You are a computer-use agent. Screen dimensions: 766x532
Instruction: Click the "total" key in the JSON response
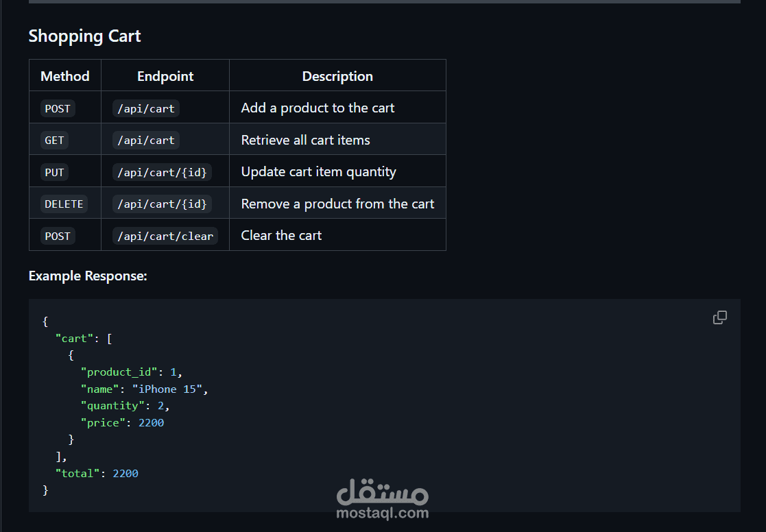77,474
